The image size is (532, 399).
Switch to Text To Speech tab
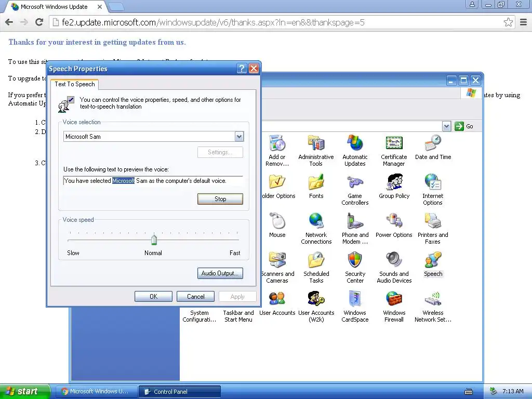[x=75, y=84]
